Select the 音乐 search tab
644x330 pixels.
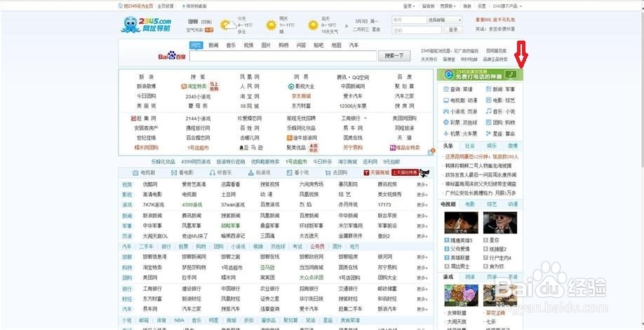(231, 46)
